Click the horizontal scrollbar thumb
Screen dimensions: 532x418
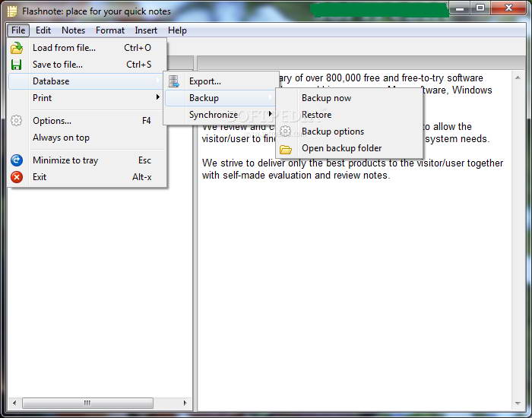click(87, 403)
